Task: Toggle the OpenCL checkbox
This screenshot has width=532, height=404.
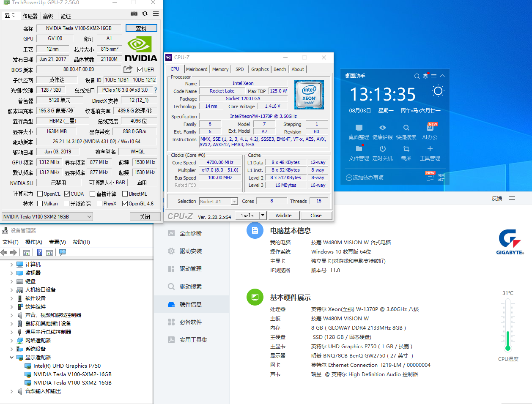Action: click(40, 194)
